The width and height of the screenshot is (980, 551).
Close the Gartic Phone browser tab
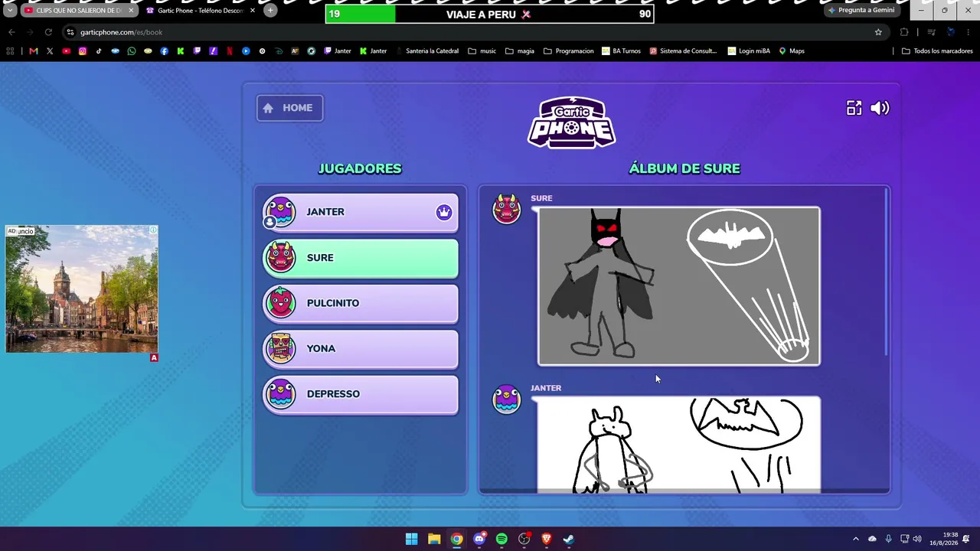pyautogui.click(x=253, y=11)
